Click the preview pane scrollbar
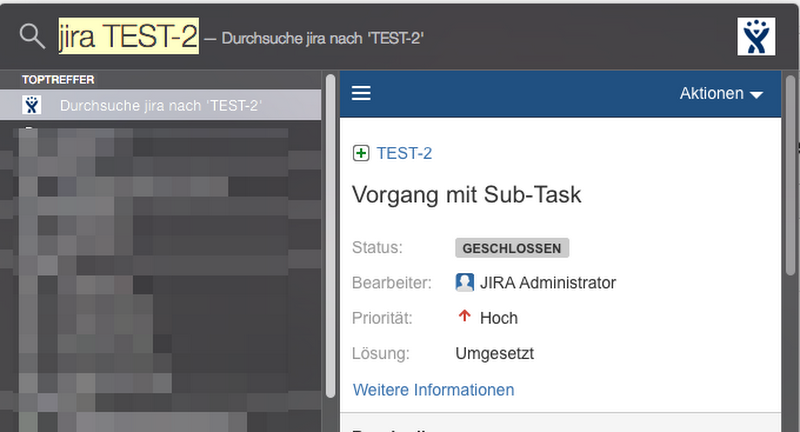 [x=790, y=175]
